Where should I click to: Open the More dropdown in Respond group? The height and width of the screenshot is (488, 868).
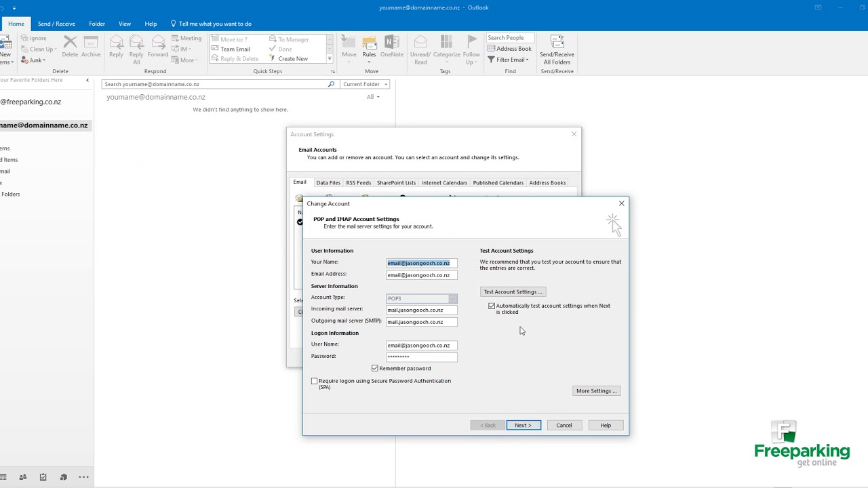click(185, 60)
